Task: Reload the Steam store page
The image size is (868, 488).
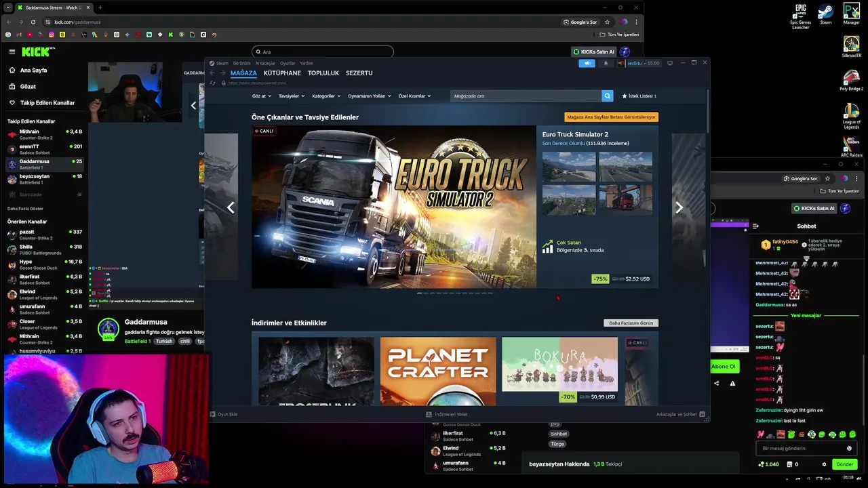Action: pyautogui.click(x=213, y=83)
